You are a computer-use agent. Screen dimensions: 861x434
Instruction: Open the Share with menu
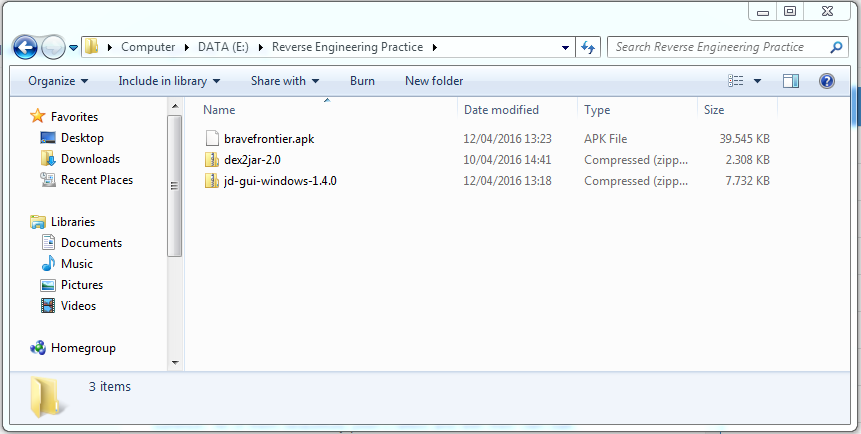tap(284, 81)
